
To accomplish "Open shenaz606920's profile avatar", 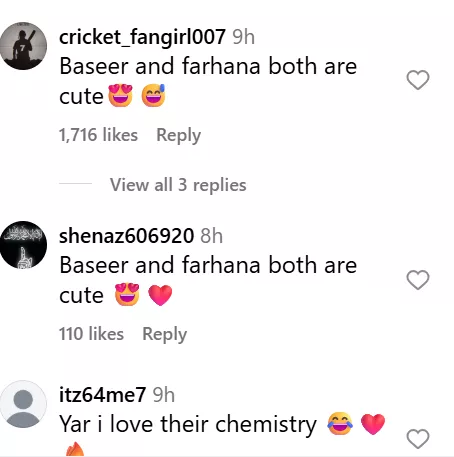I will (23, 245).
